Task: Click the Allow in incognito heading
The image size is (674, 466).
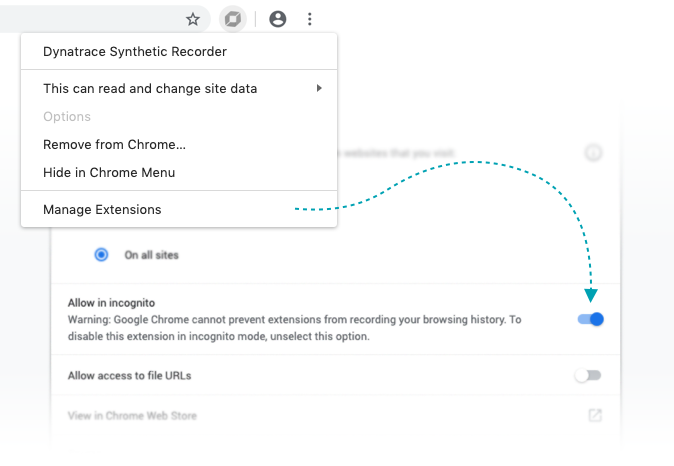Action: click(x=111, y=303)
